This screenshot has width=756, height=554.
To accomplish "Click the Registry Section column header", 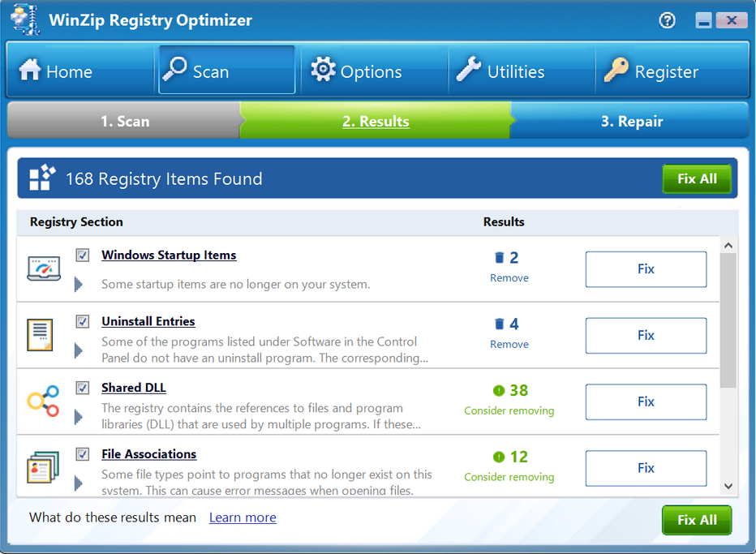I will click(x=76, y=221).
